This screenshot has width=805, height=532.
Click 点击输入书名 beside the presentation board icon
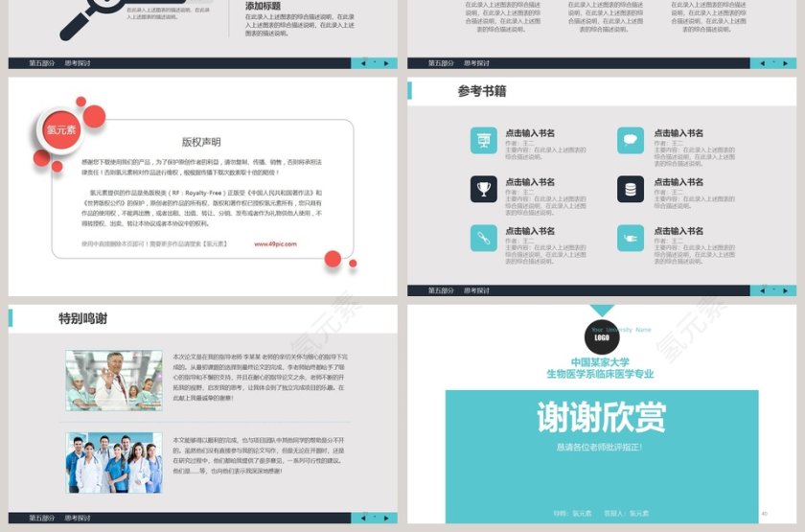[x=530, y=133]
